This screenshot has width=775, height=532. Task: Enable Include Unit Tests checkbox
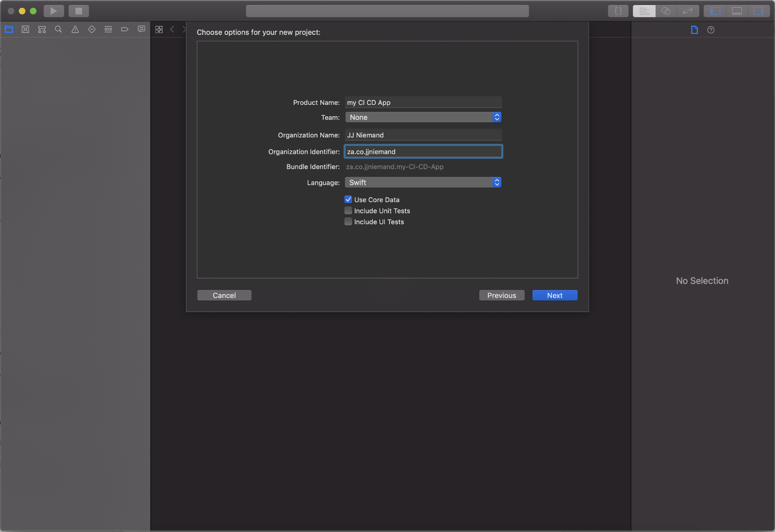coord(348,211)
